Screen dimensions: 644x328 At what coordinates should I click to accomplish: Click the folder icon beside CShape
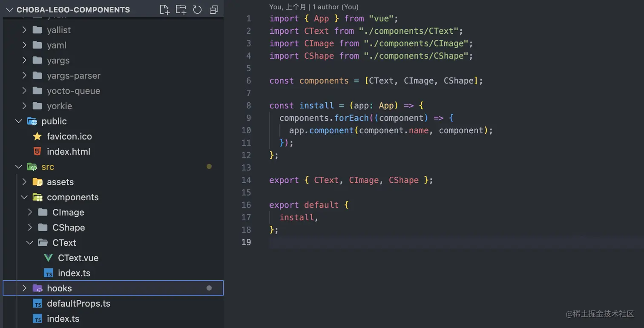click(43, 227)
